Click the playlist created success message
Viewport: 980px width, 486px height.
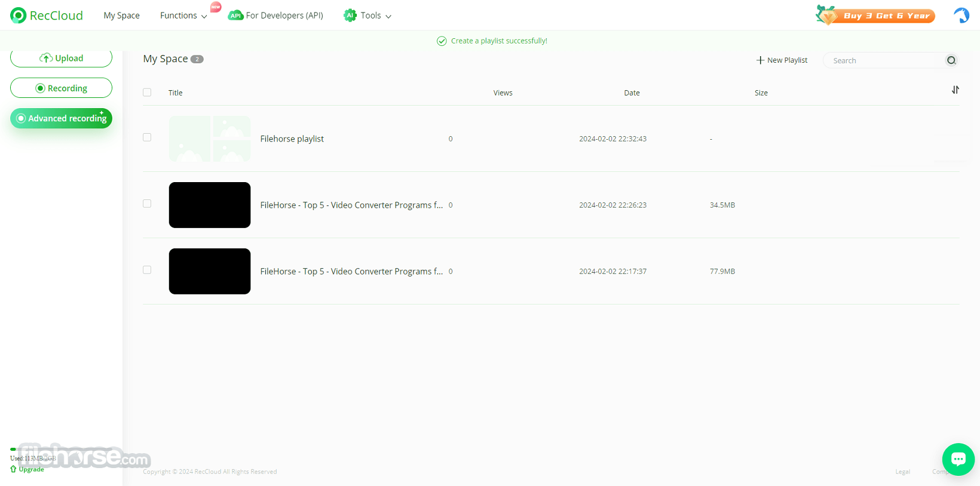(x=492, y=41)
